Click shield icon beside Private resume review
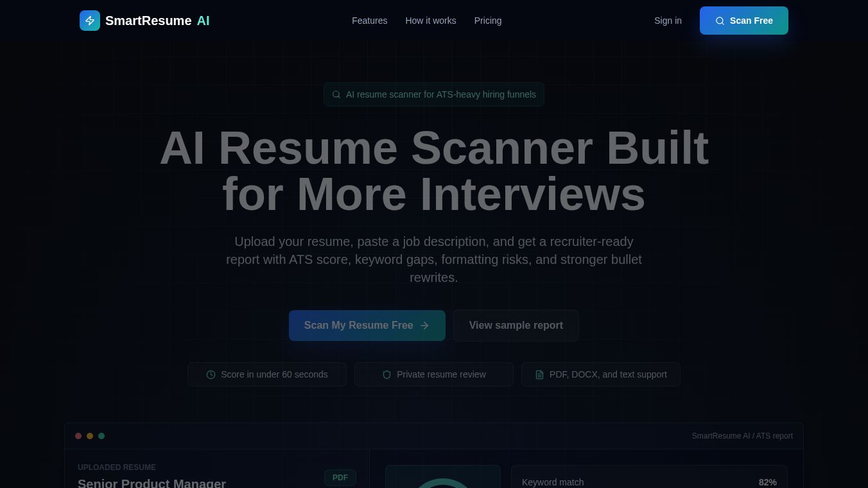 coord(386,374)
